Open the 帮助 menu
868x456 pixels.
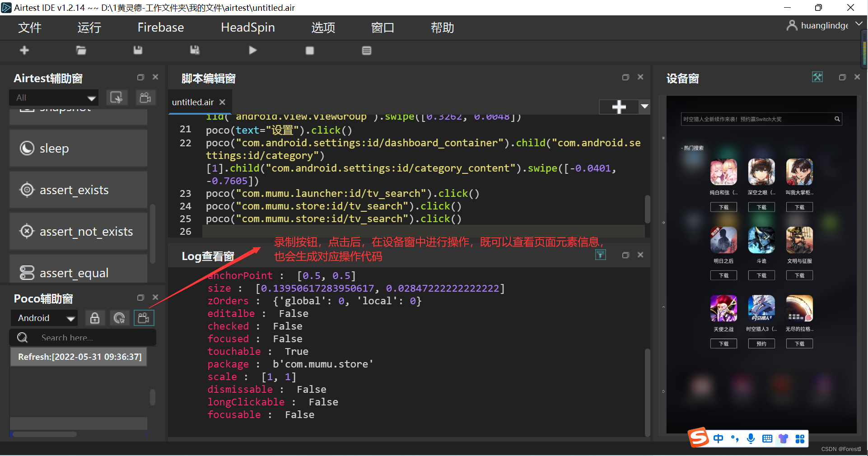[442, 28]
